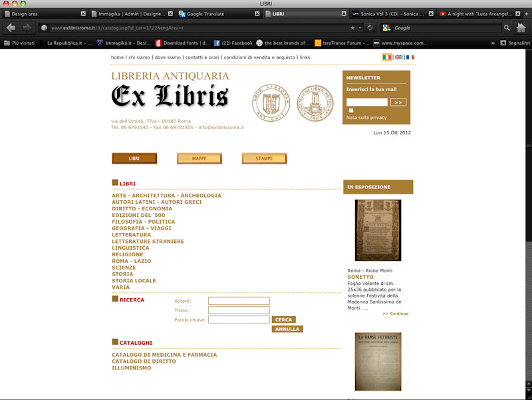Close the Google Translate tab
This screenshot has height=400, width=532.
(257, 14)
